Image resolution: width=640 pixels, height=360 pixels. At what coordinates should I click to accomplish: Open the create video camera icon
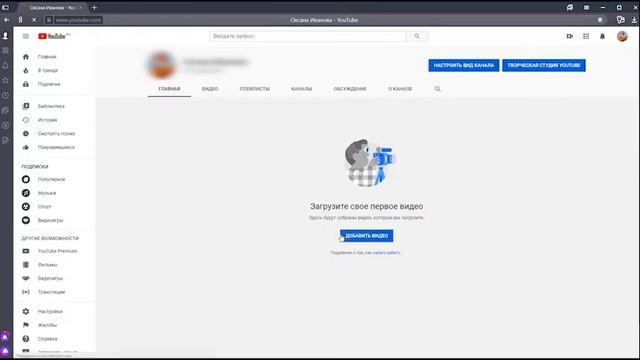click(570, 36)
